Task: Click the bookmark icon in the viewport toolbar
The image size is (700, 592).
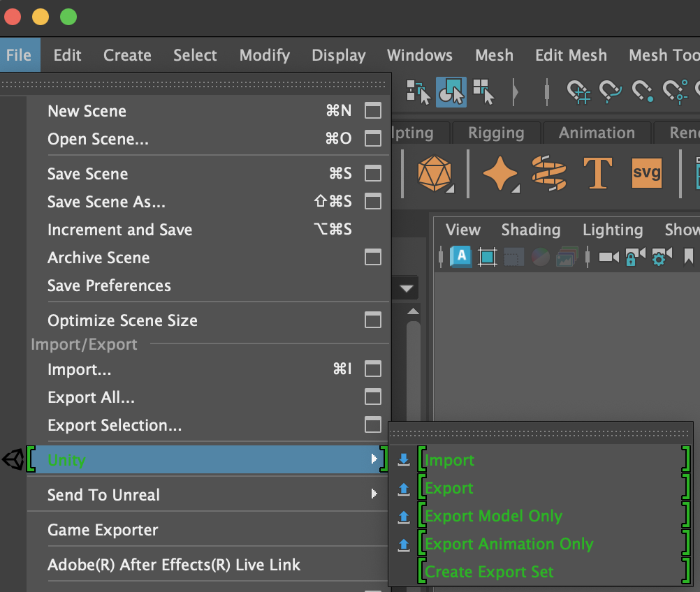Action: 689,257
